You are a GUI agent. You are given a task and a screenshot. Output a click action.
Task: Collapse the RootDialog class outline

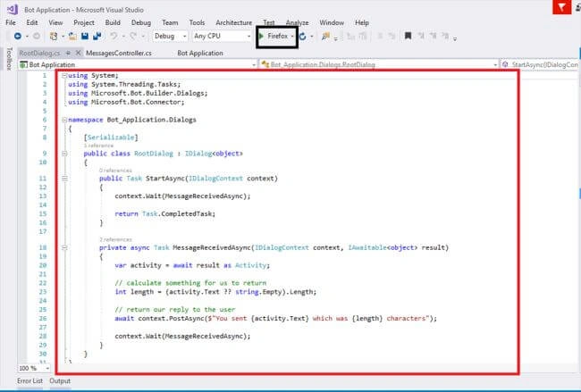[64, 154]
